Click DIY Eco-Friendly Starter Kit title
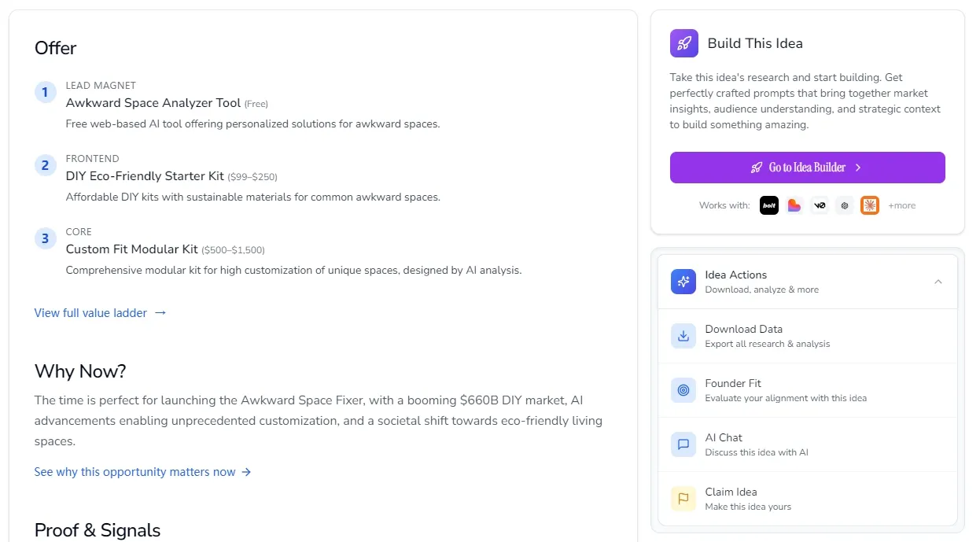This screenshot has width=980, height=542. 145,176
